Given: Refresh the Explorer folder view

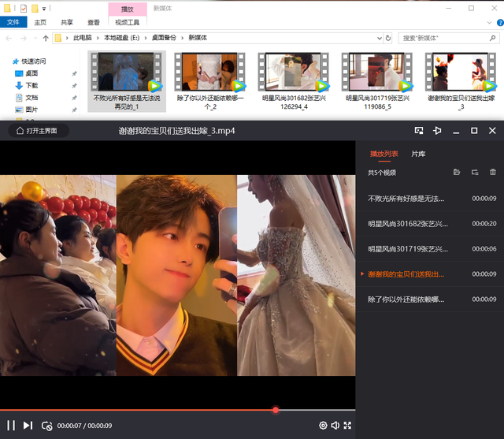Looking at the screenshot, I should point(388,39).
